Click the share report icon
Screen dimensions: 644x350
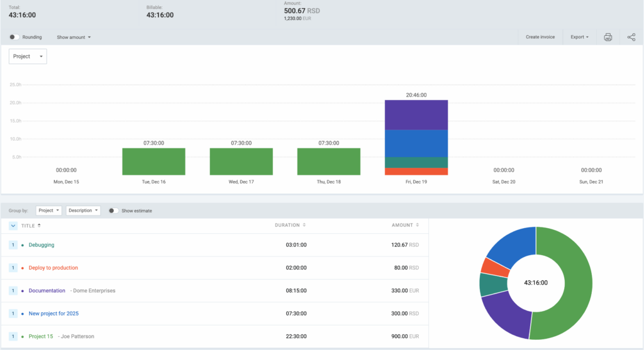tap(631, 37)
